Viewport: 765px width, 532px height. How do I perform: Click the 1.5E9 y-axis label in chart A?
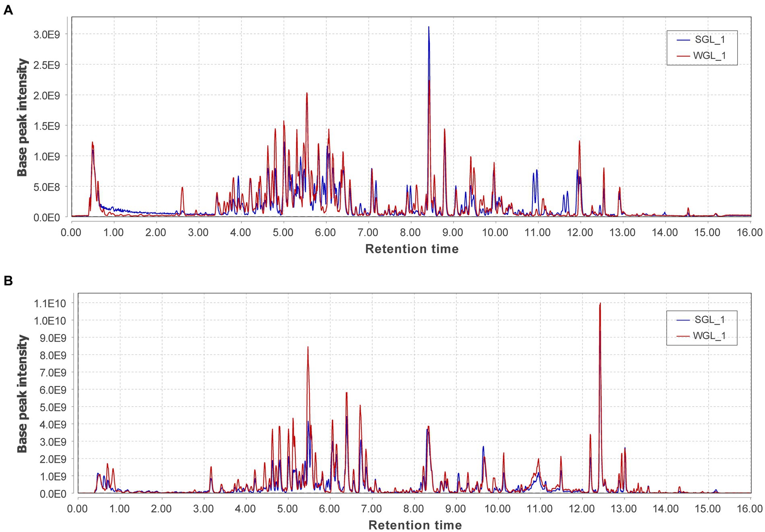[47, 126]
